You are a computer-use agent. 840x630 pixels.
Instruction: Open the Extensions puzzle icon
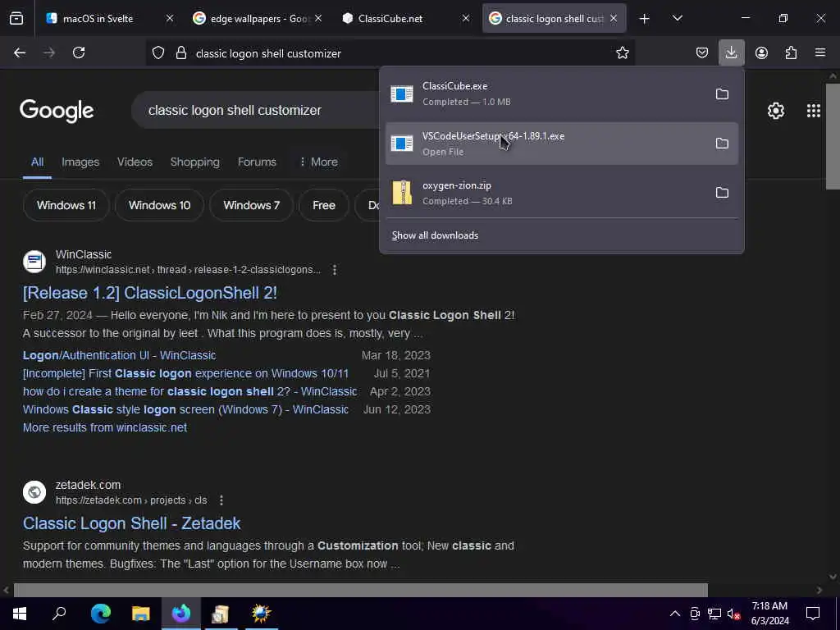(x=791, y=52)
